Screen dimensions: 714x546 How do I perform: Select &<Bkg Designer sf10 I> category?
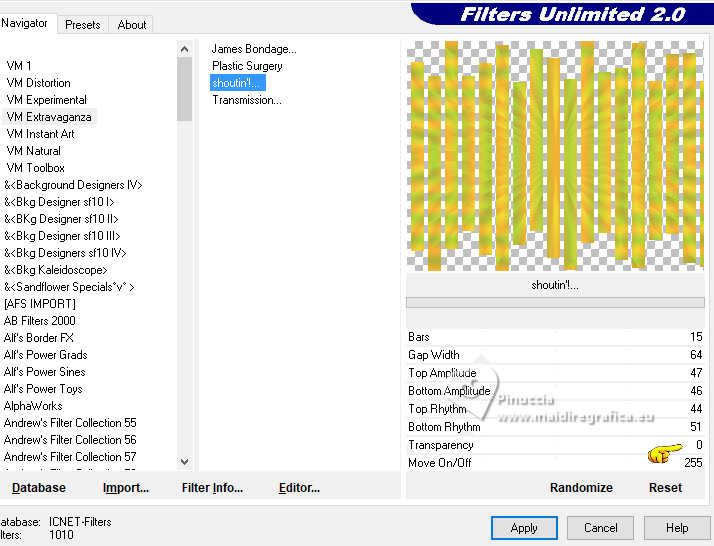pos(59,202)
